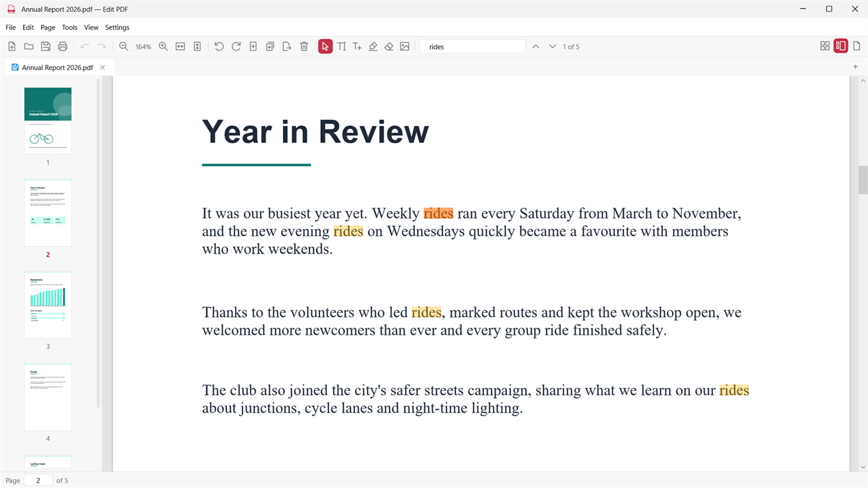
Task: Open page 1 thumbnail
Action: click(x=48, y=120)
